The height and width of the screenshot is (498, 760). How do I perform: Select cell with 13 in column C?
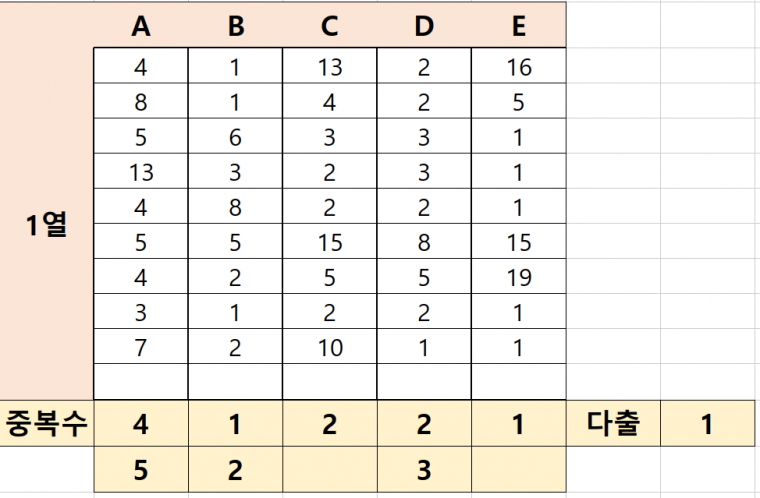[x=330, y=65]
